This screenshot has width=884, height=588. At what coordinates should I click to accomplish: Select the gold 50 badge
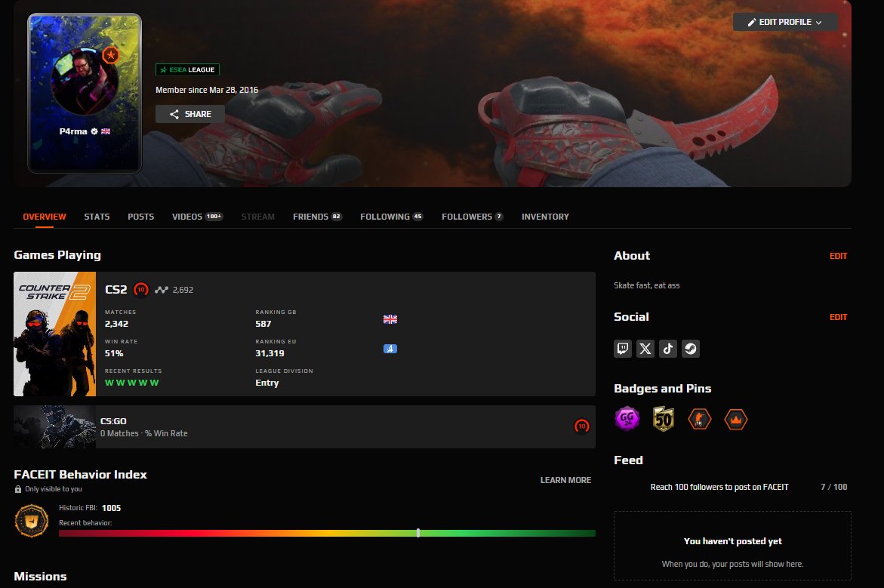pos(663,419)
